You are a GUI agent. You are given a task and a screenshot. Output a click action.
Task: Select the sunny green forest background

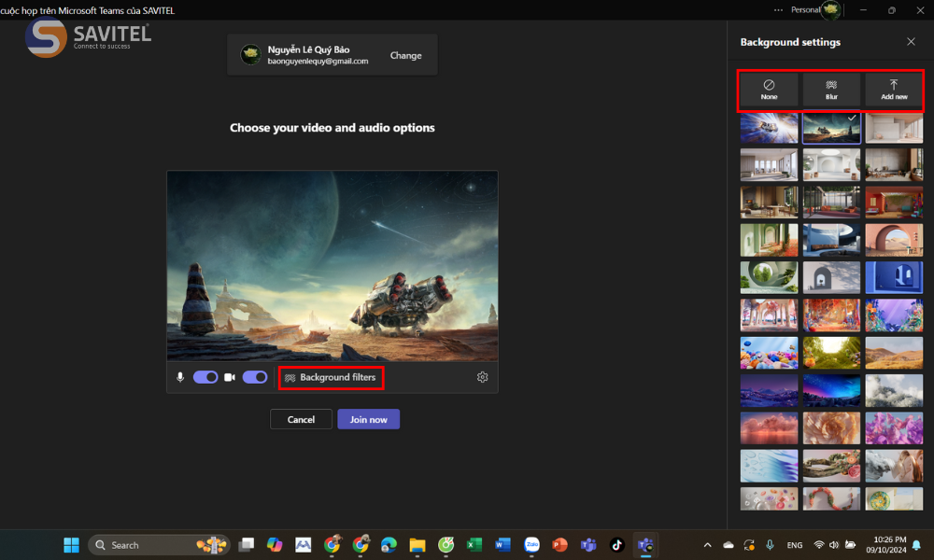(831, 352)
